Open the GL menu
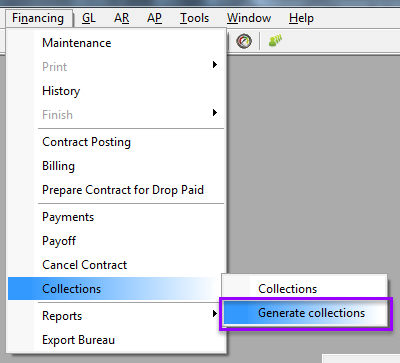 89,18
